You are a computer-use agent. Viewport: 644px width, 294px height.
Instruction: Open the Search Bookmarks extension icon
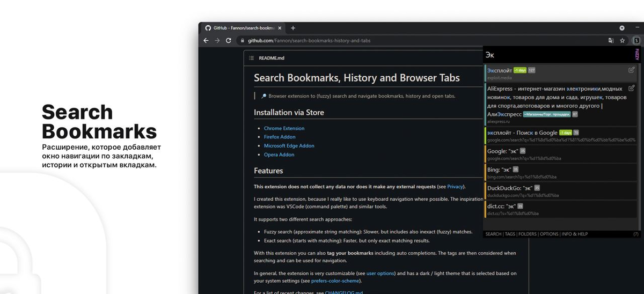636,40
